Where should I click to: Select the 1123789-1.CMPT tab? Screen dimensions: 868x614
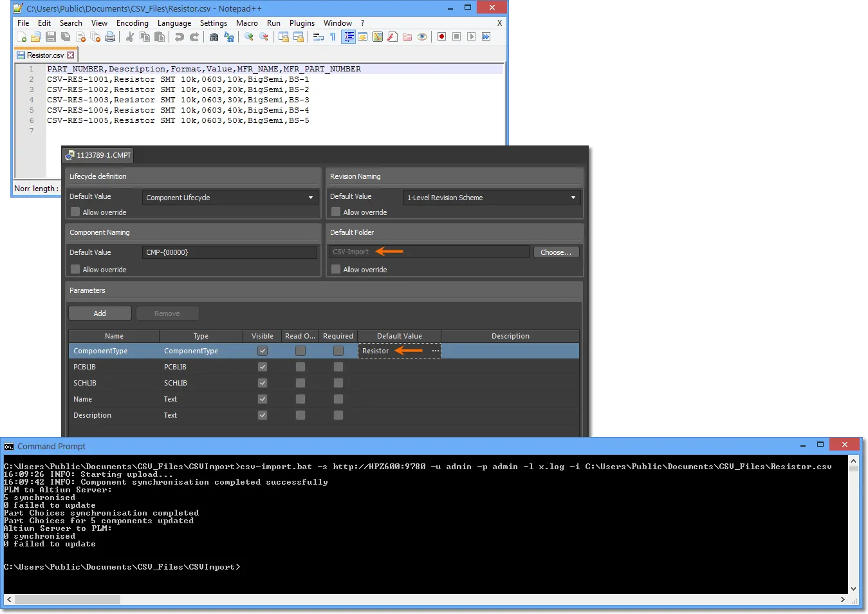98,155
